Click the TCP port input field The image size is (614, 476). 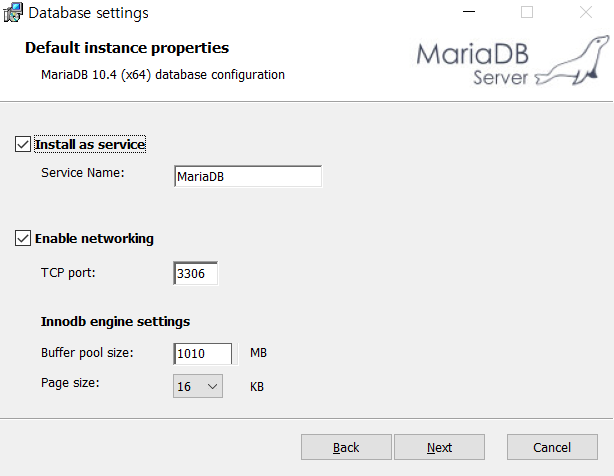[x=195, y=273]
